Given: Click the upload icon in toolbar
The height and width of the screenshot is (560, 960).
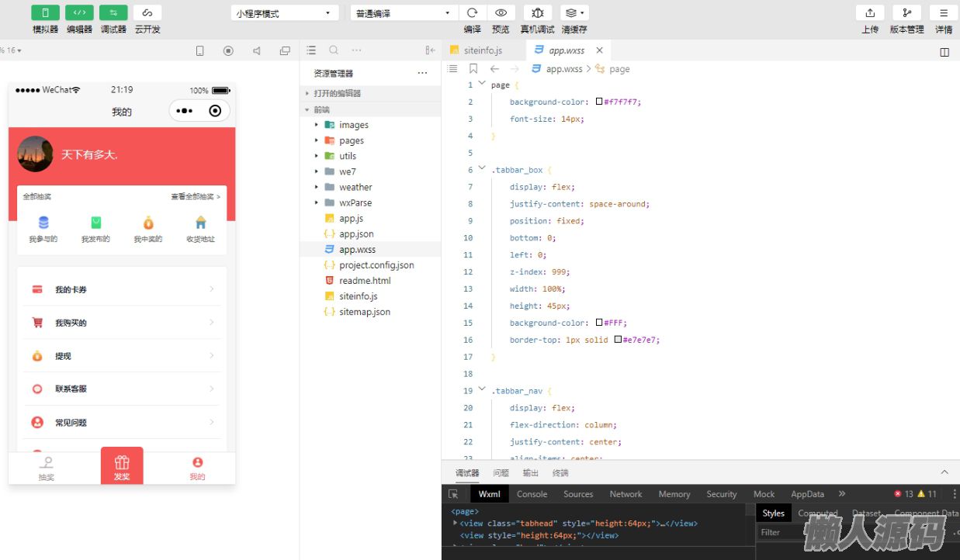Looking at the screenshot, I should (870, 13).
